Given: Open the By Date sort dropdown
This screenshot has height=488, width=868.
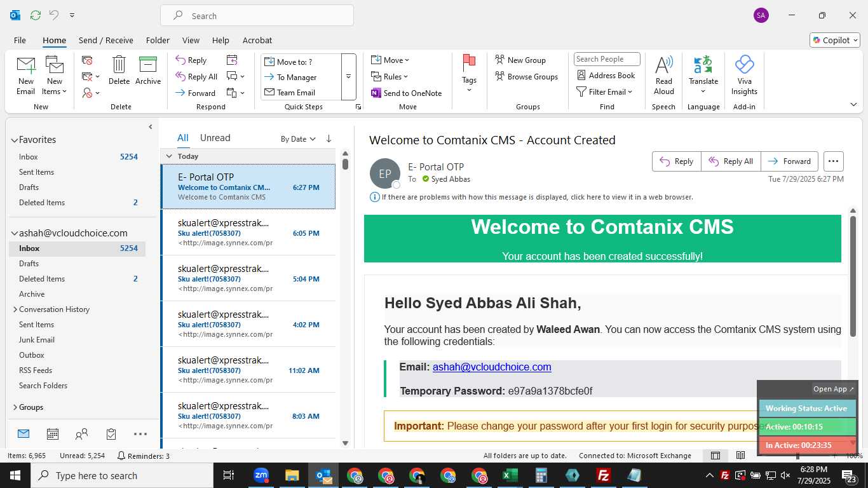Looking at the screenshot, I should point(298,139).
